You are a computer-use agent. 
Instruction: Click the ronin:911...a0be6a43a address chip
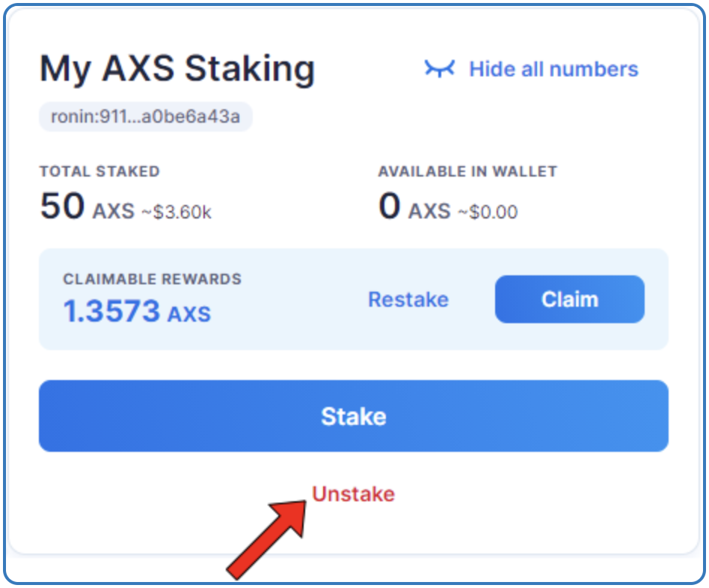[x=146, y=117]
